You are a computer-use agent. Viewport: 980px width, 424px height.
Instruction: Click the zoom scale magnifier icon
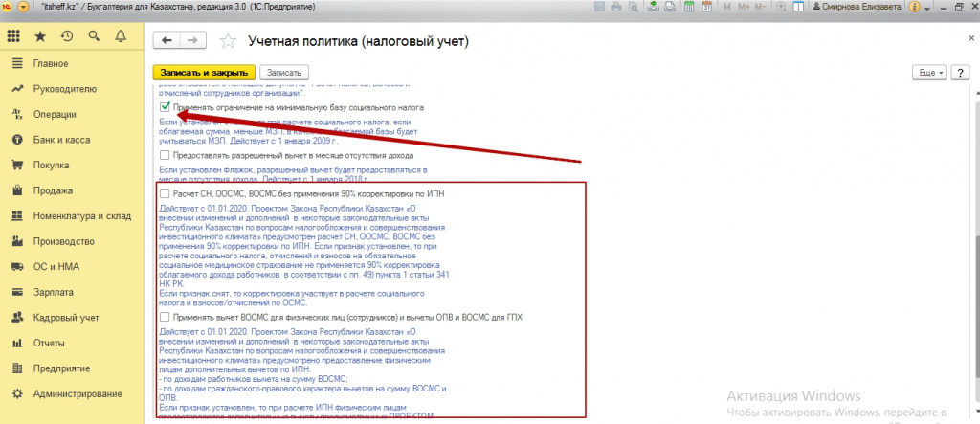coord(781,7)
